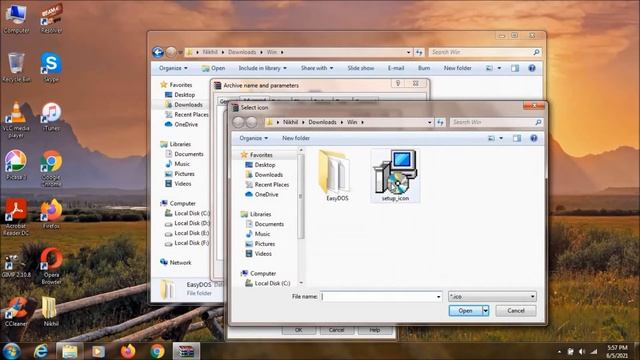Select Music in Select icon navigation pane
The height and width of the screenshot is (360, 640).
point(262,234)
